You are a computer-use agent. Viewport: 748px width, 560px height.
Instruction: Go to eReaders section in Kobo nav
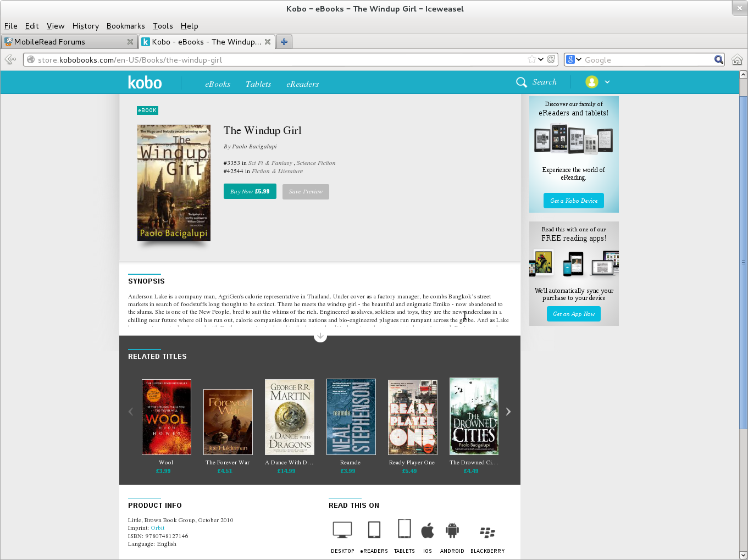pyautogui.click(x=303, y=84)
